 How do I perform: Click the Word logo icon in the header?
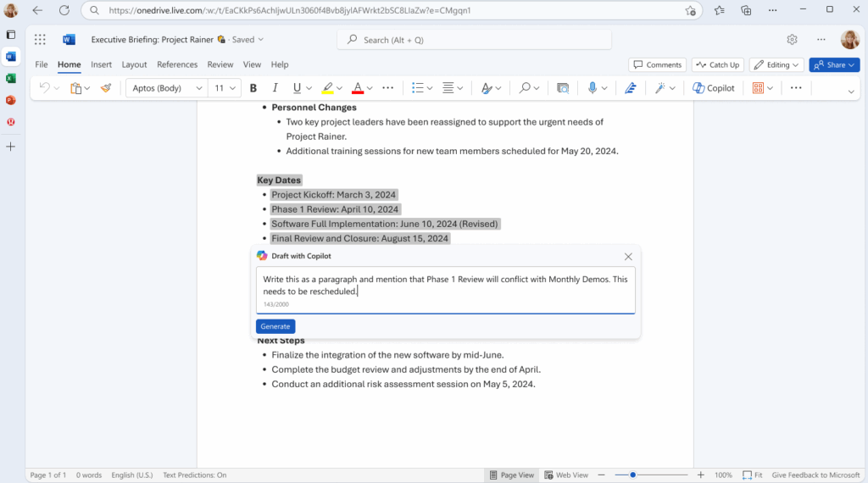pos(69,39)
